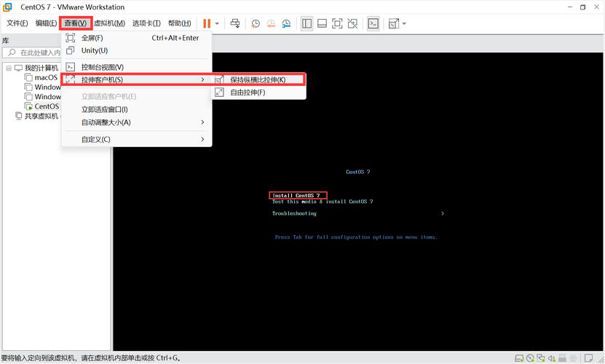Open the 虚拟机(M) menu
Screen dimensions: 605x364
click(x=109, y=23)
